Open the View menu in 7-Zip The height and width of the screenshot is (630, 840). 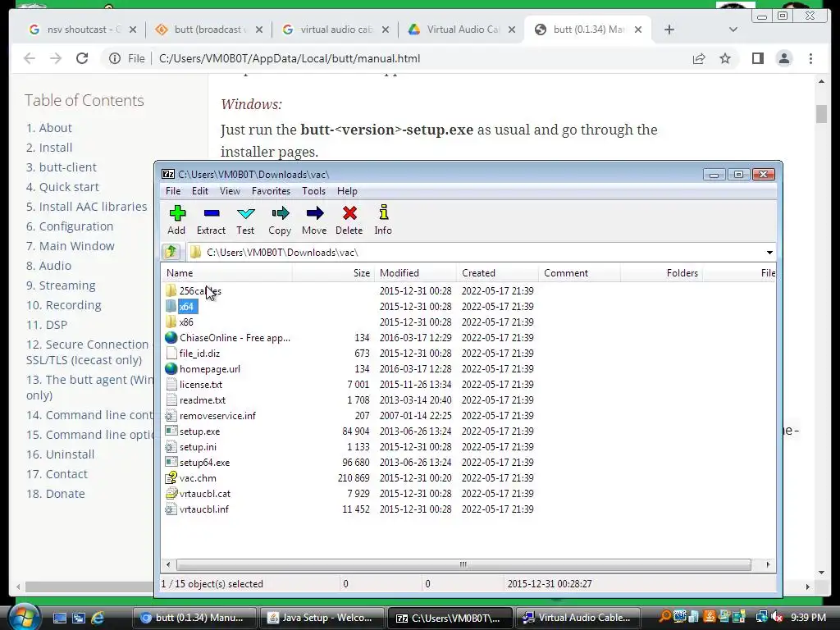coord(230,191)
